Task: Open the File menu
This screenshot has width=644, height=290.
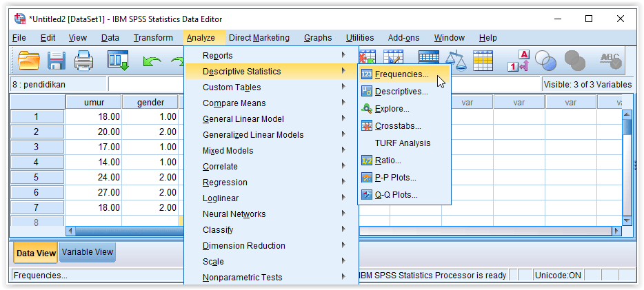Action: point(19,38)
